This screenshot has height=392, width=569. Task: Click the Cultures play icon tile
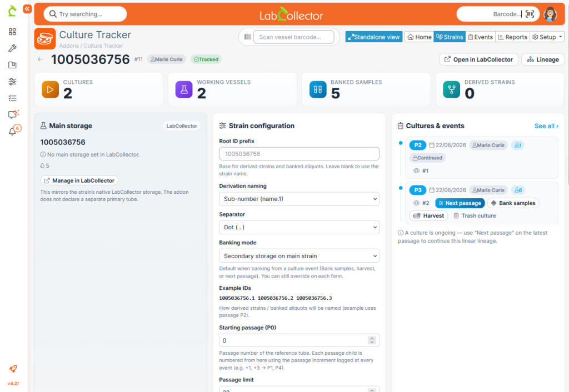click(50, 89)
